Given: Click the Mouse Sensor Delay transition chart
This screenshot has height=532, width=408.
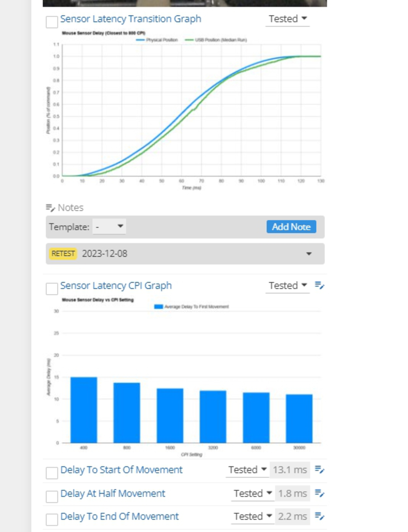Looking at the screenshot, I should 185,111.
